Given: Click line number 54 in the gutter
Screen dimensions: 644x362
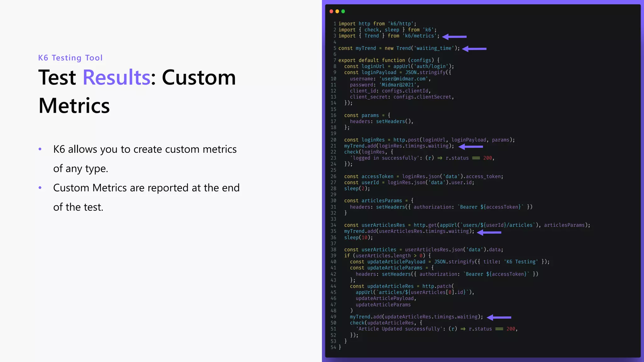Looking at the screenshot, I should (333, 348).
